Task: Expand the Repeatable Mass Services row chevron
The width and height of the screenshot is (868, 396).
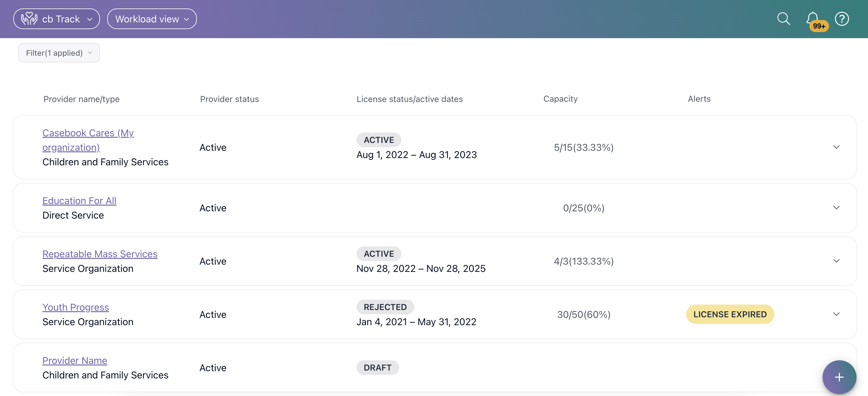Action: point(836,261)
